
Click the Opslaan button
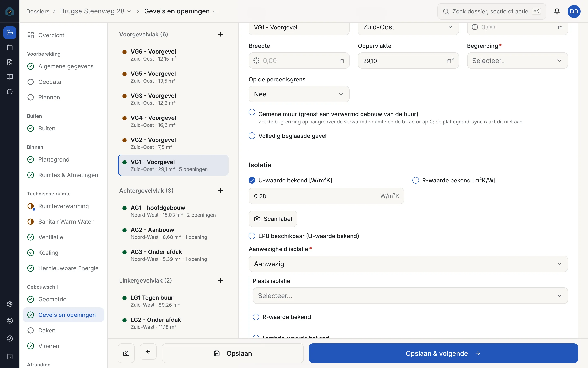tap(233, 353)
